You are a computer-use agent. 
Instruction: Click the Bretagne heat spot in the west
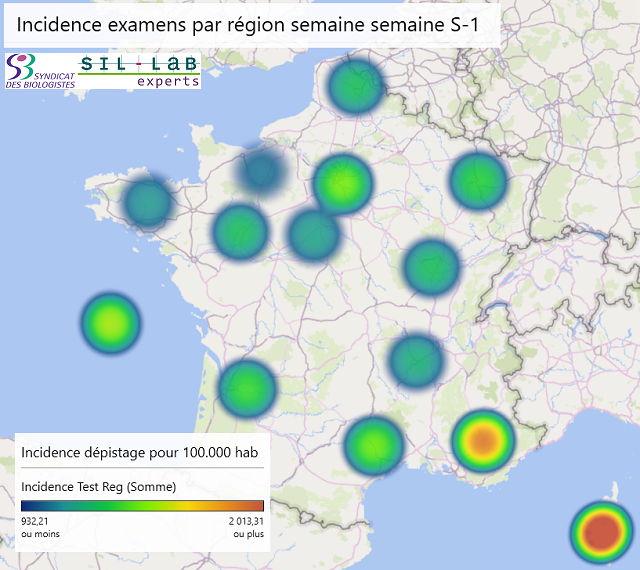(x=148, y=203)
